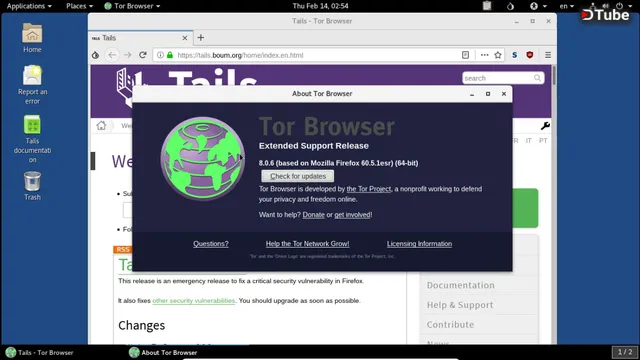Click Check for updates button

point(298,176)
